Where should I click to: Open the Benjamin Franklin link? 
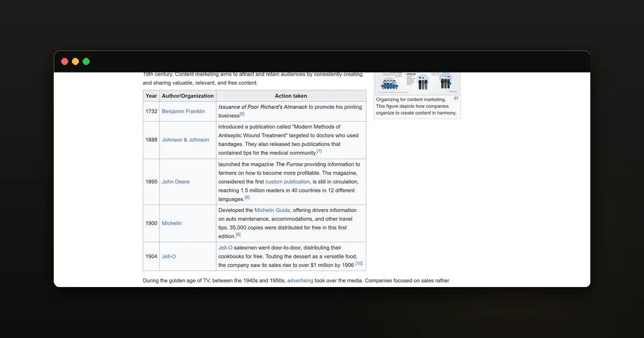(x=184, y=112)
